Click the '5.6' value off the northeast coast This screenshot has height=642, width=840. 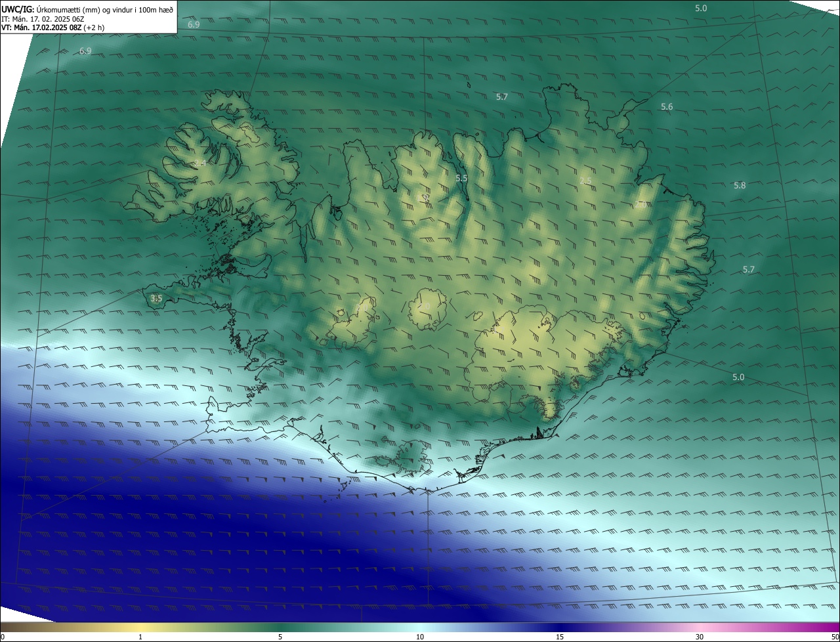(x=667, y=106)
